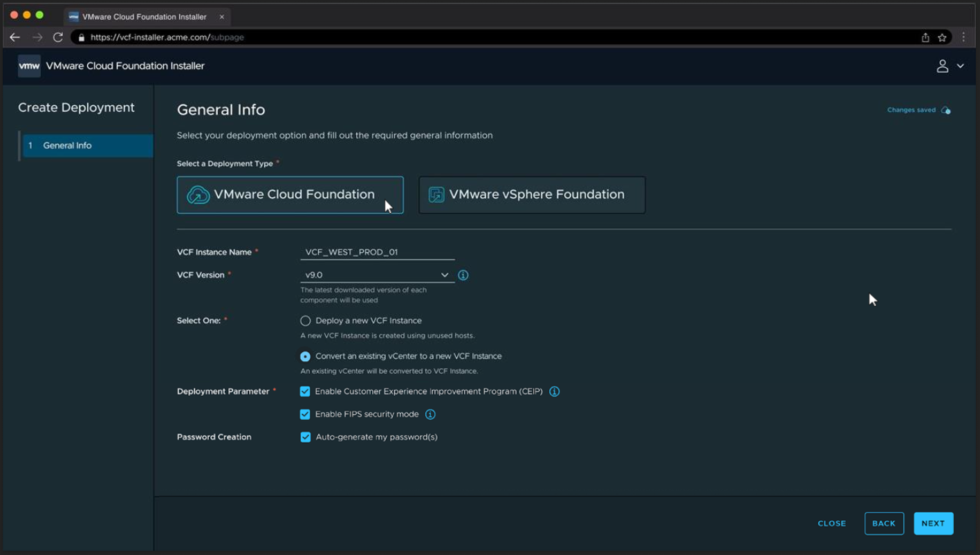Open the user profile icon
The height and width of the screenshot is (555, 980).
click(x=942, y=66)
